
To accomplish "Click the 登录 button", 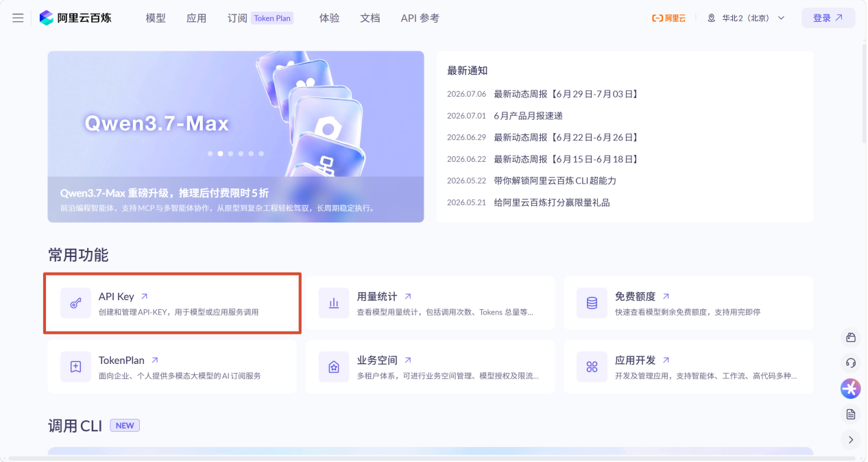I will pos(828,18).
